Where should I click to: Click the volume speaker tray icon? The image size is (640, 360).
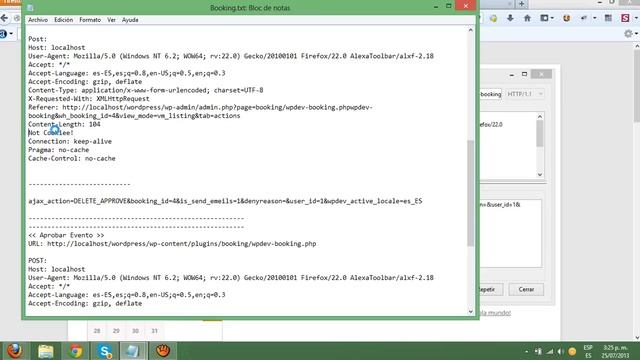point(560,351)
